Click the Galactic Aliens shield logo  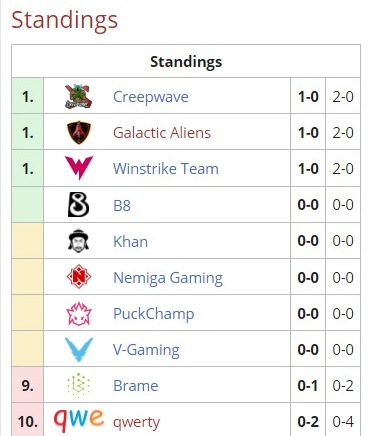point(79,132)
